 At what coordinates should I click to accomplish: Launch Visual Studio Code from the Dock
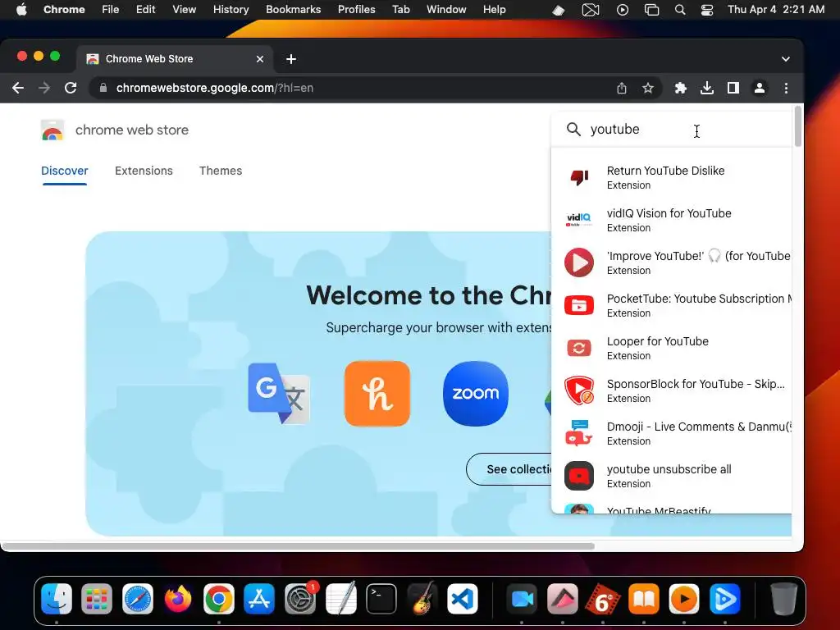[x=463, y=599]
